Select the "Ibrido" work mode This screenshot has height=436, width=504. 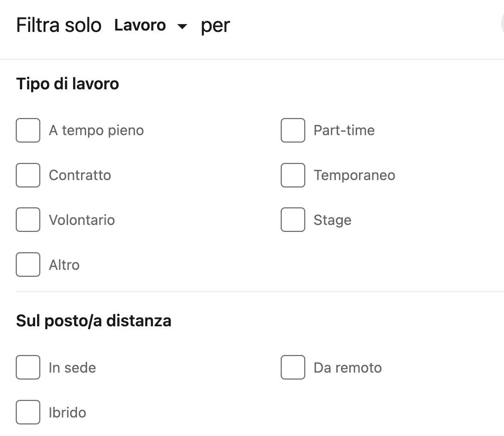(x=28, y=412)
